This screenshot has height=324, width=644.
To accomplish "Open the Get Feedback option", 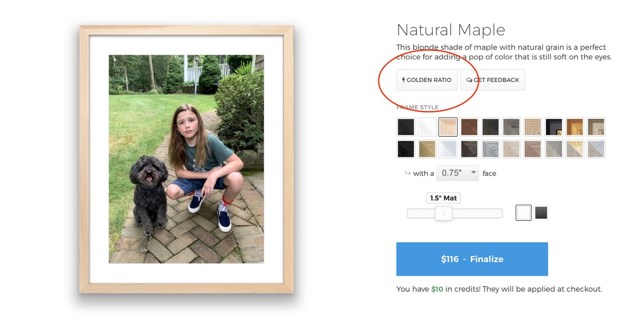I will point(493,80).
